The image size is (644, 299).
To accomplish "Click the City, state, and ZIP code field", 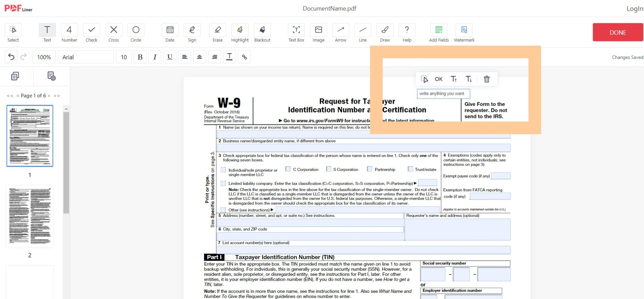I will tap(311, 236).
